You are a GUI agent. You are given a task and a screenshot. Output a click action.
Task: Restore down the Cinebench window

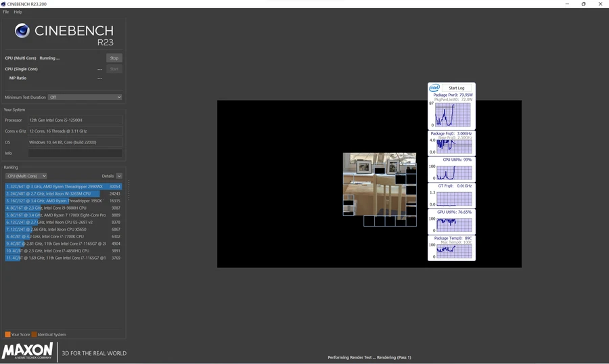[x=583, y=4]
